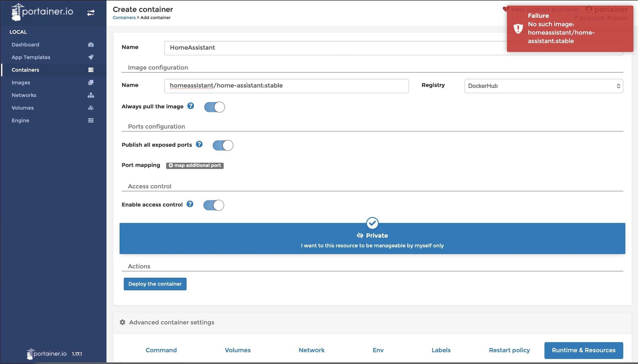Click help icon next to Always pull the image

[x=191, y=106]
